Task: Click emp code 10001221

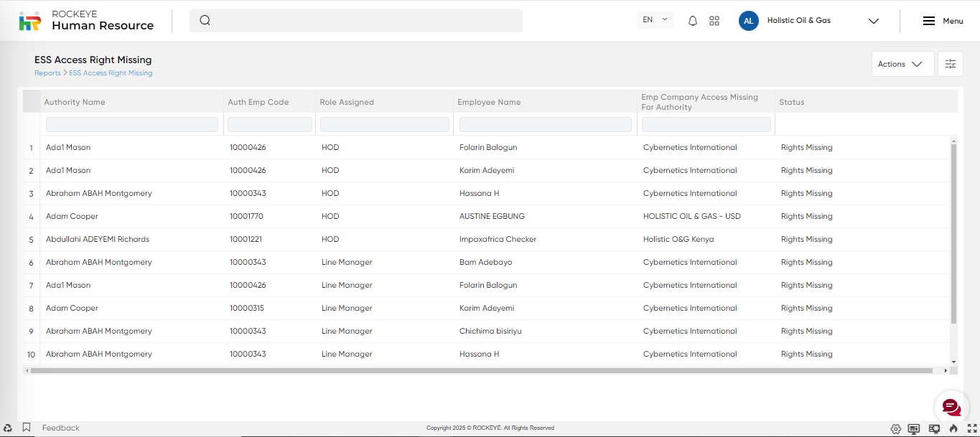Action: click(246, 239)
